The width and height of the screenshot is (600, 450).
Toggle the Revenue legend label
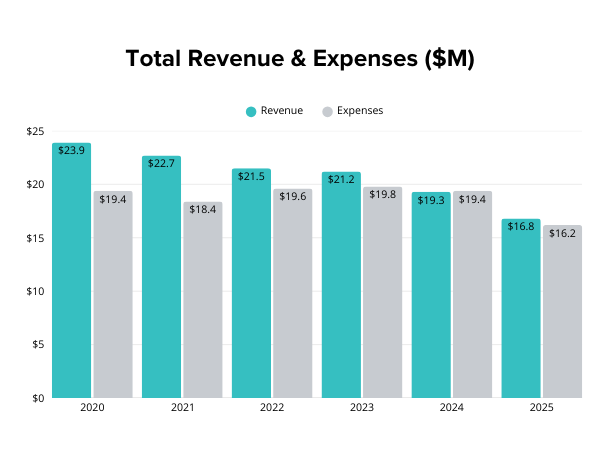[281, 111]
